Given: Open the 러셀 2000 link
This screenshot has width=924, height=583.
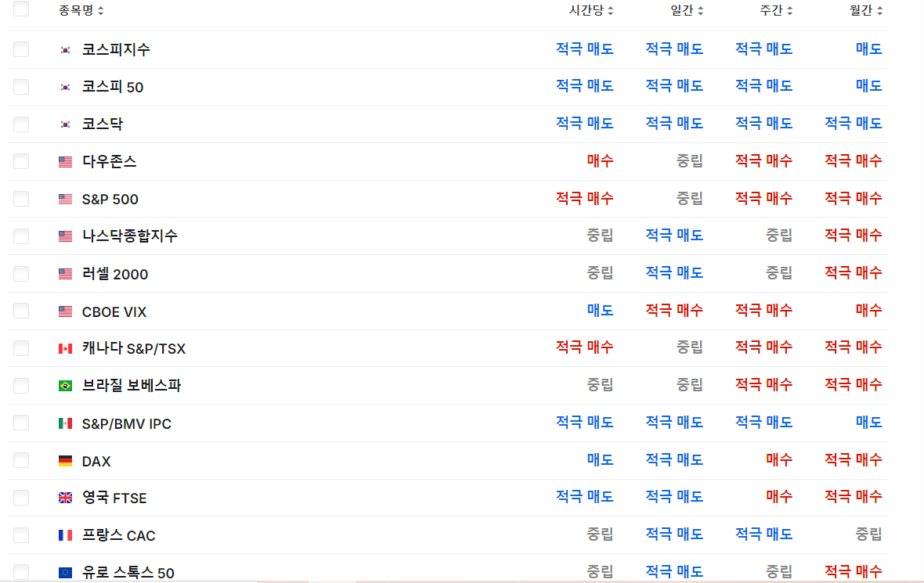Looking at the screenshot, I should (115, 274).
